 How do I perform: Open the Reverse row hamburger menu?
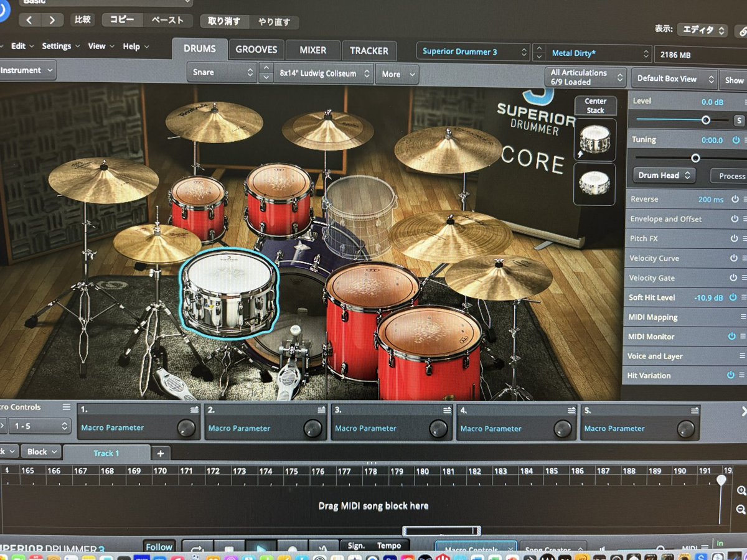click(x=745, y=199)
